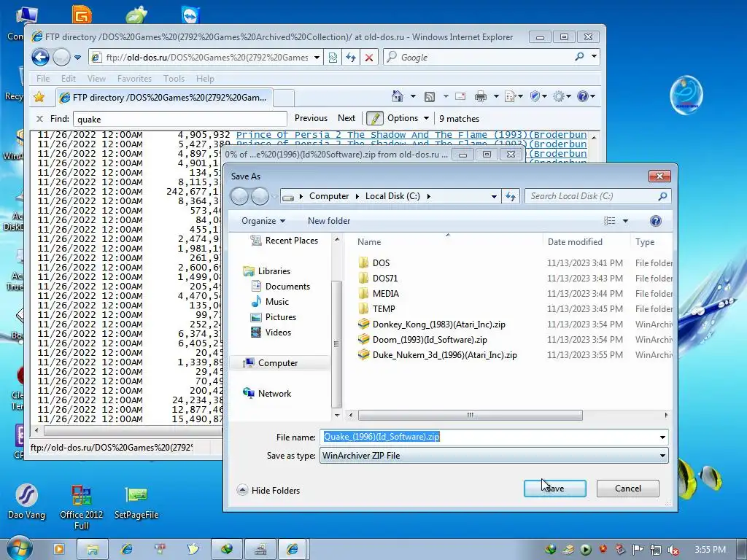
Task: Expand Find bar Options dropdown
Action: coord(408,118)
